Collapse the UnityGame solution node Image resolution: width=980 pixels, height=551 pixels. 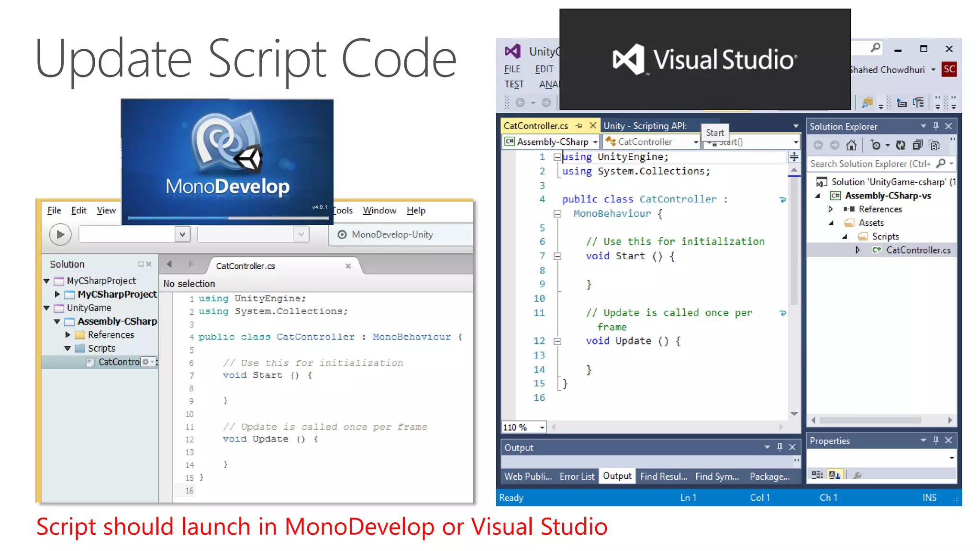tap(46, 308)
